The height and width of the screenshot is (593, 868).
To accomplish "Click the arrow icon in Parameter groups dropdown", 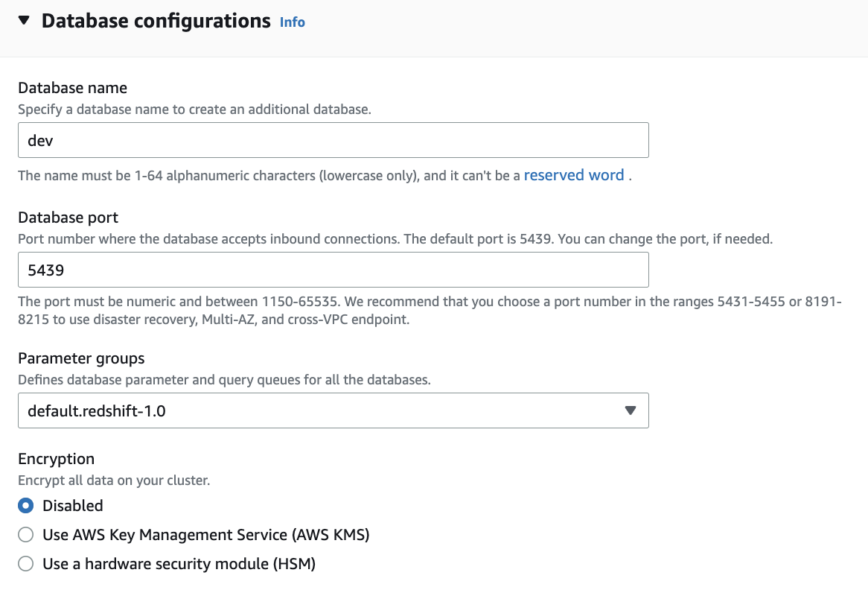I will pyautogui.click(x=631, y=410).
